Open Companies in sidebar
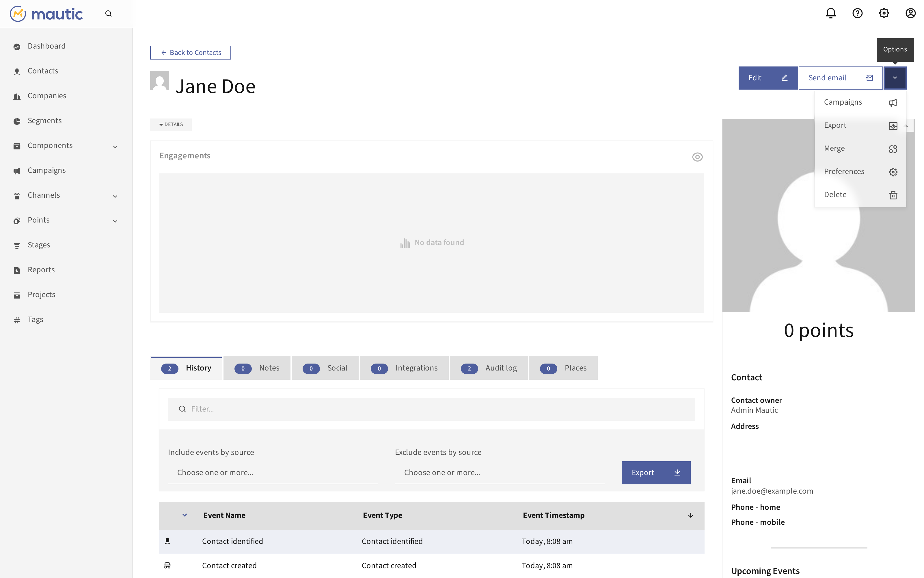Image resolution: width=924 pixels, height=578 pixels. (x=66, y=96)
